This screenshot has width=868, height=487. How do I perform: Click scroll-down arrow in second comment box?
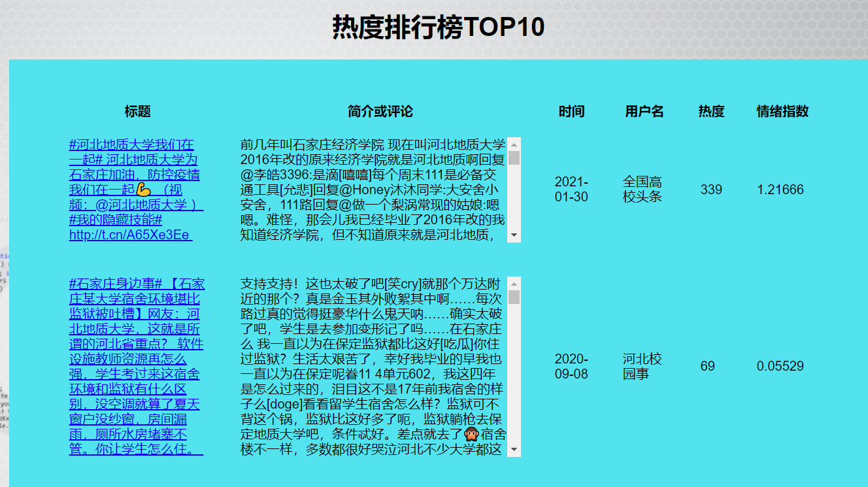point(514,450)
